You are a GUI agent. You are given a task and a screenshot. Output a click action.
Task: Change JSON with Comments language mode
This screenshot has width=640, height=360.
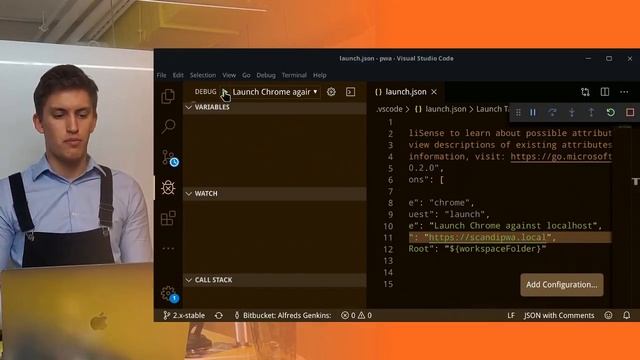pyautogui.click(x=559, y=315)
